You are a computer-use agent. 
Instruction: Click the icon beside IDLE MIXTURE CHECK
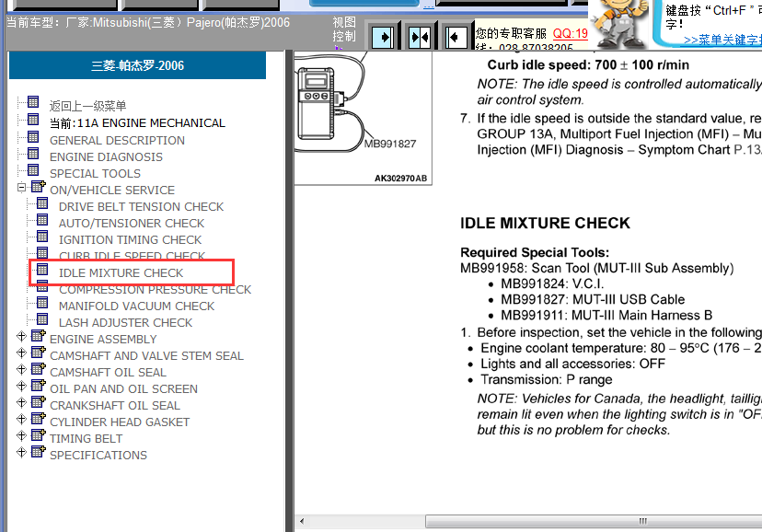pyautogui.click(x=42, y=269)
